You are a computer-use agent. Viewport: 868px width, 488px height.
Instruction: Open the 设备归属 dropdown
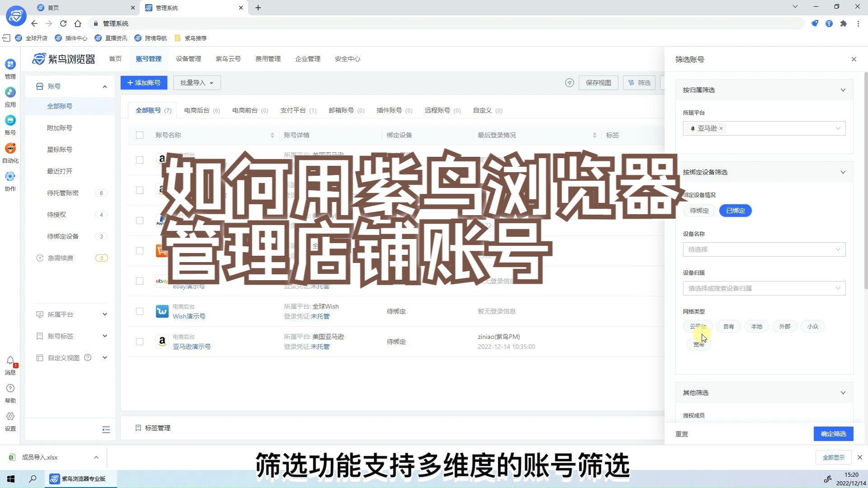(x=764, y=288)
